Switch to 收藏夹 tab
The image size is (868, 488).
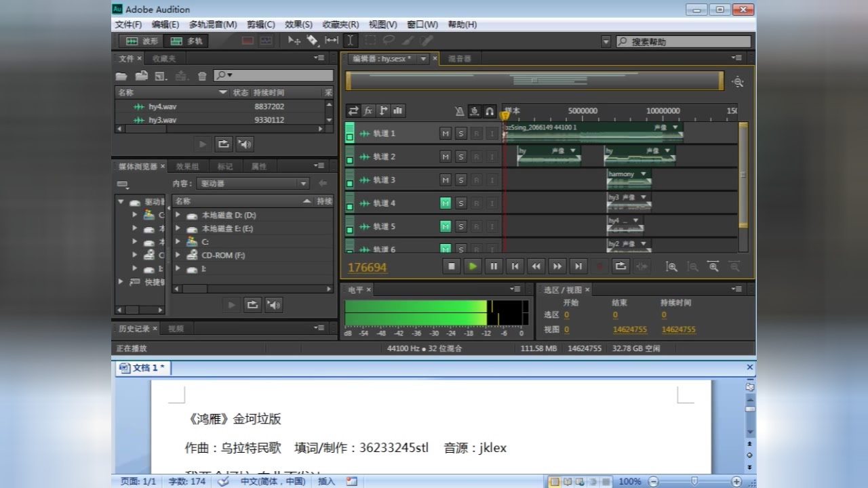click(x=163, y=59)
